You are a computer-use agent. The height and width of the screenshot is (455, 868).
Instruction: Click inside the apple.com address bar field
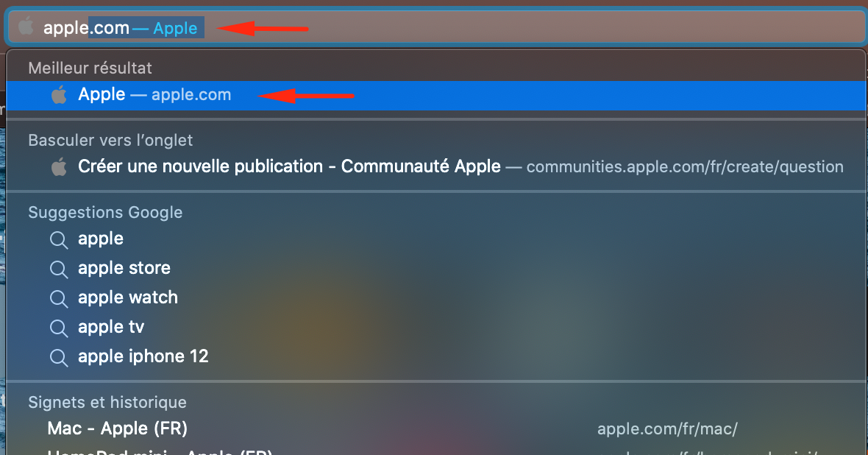coord(436,27)
